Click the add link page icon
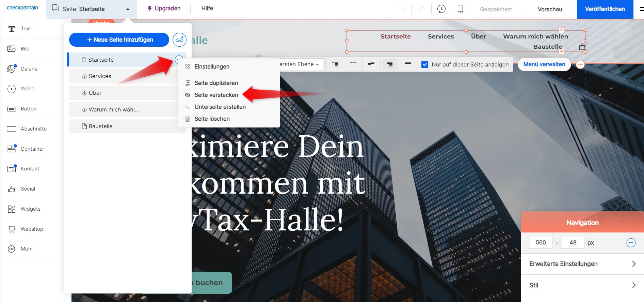The width and height of the screenshot is (644, 302). (x=179, y=40)
